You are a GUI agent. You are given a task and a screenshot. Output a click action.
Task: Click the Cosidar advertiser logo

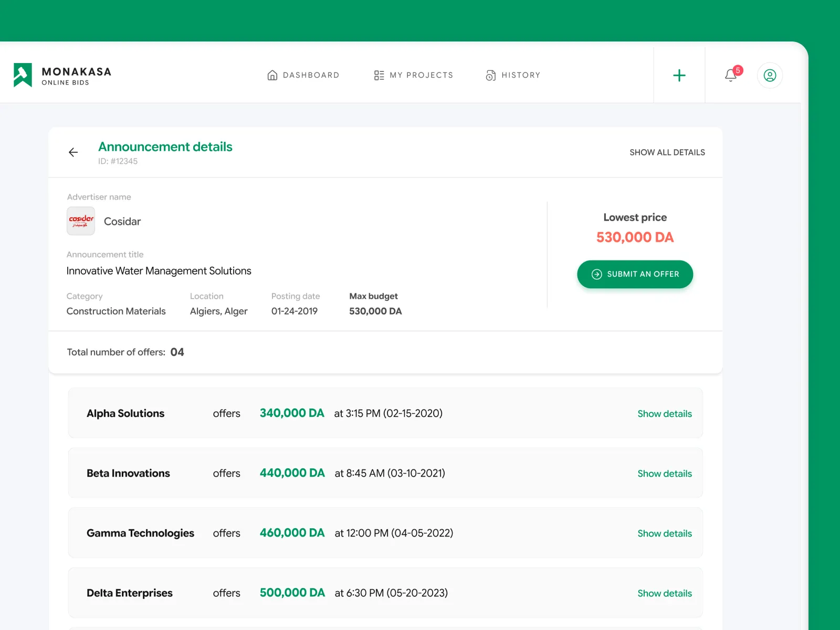(x=81, y=221)
